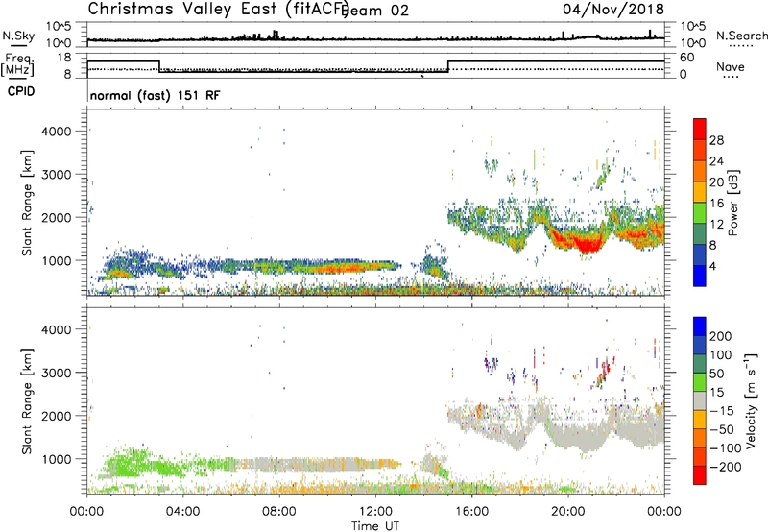This screenshot has height=532, width=768.
Task: Click the '08:00' time tick label
Action: pyautogui.click(x=279, y=512)
